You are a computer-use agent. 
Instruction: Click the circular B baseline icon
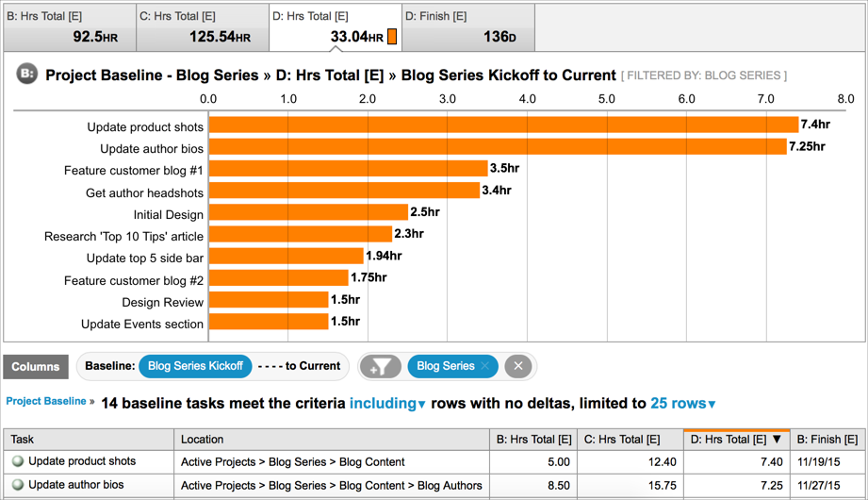26,74
